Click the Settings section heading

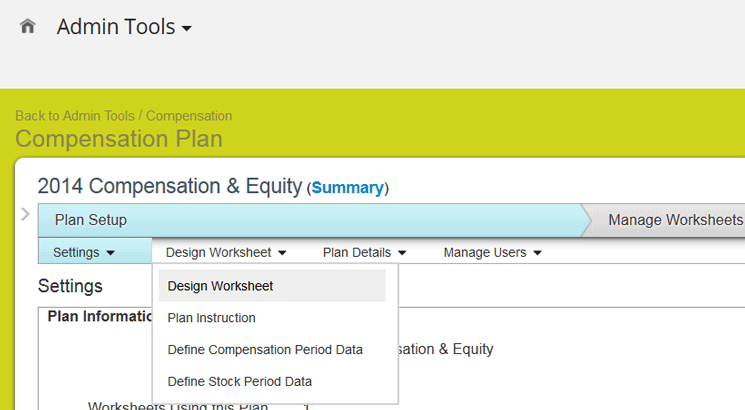click(x=70, y=286)
